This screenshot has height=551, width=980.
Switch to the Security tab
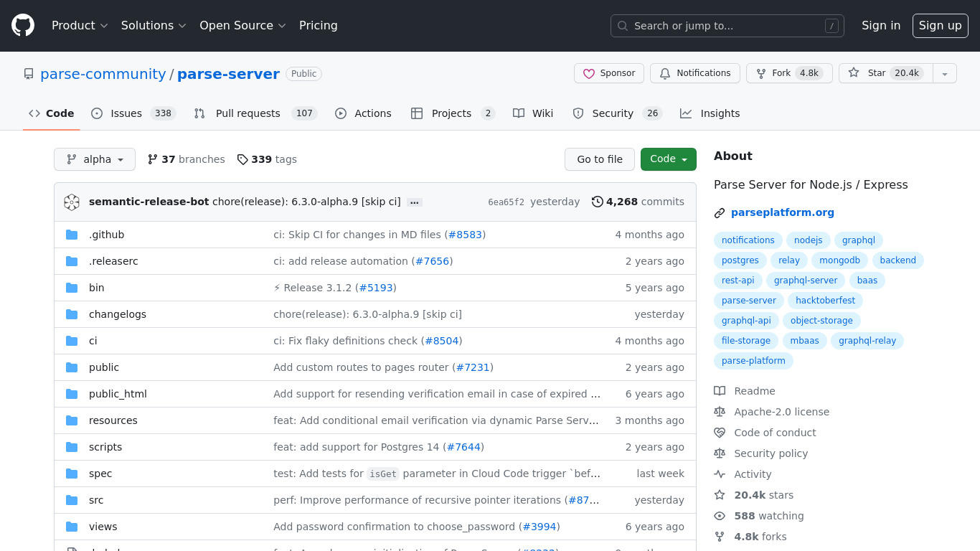[617, 113]
